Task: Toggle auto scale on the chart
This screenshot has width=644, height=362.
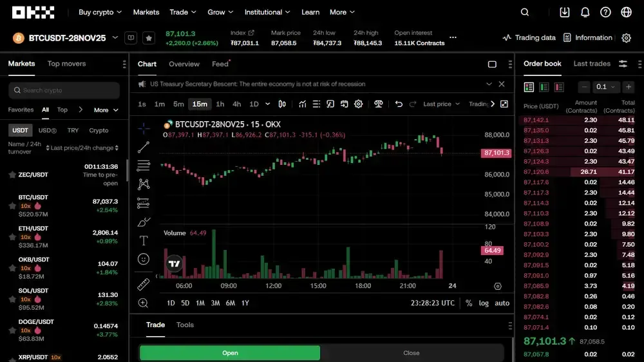Action: (502, 303)
